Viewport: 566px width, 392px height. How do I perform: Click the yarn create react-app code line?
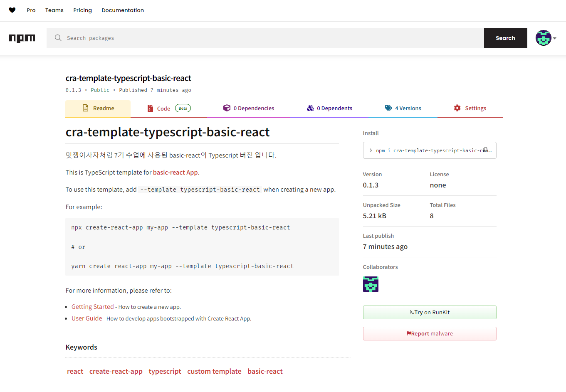tap(182, 266)
